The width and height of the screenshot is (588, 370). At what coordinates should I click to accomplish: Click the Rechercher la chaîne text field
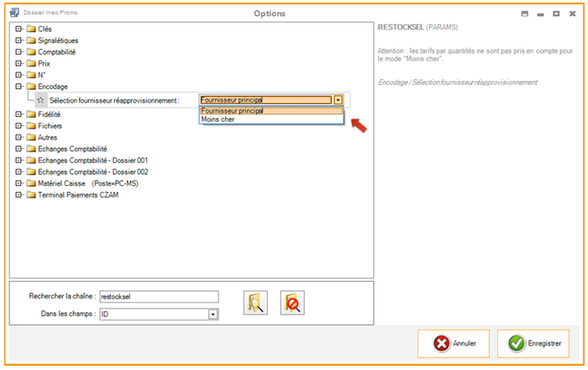[158, 296]
